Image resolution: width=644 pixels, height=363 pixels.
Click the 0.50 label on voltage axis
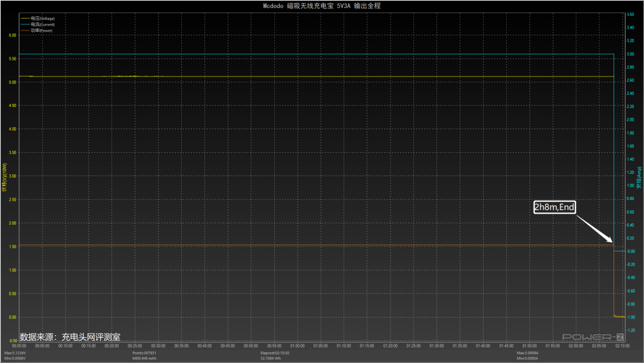click(x=13, y=294)
